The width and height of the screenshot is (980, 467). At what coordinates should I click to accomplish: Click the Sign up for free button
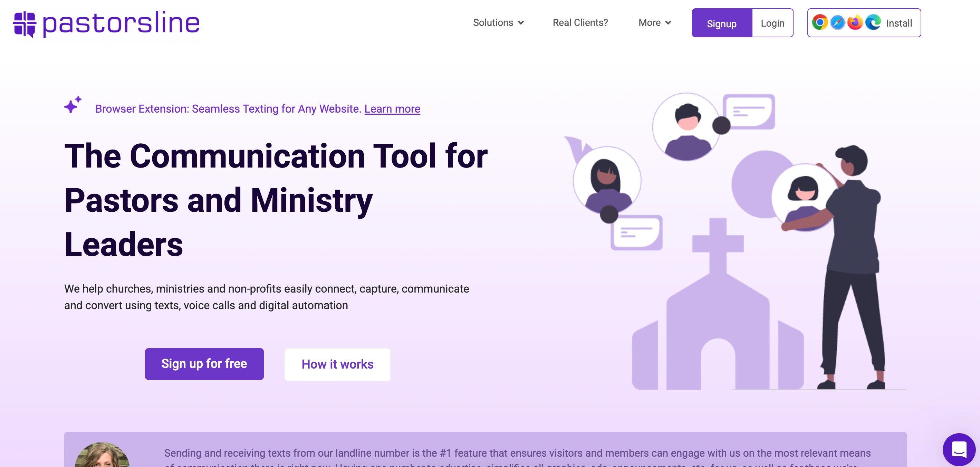[x=204, y=363]
